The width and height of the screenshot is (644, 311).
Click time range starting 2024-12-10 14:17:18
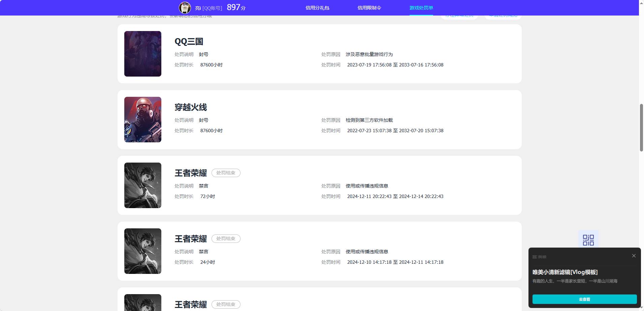[395, 262]
